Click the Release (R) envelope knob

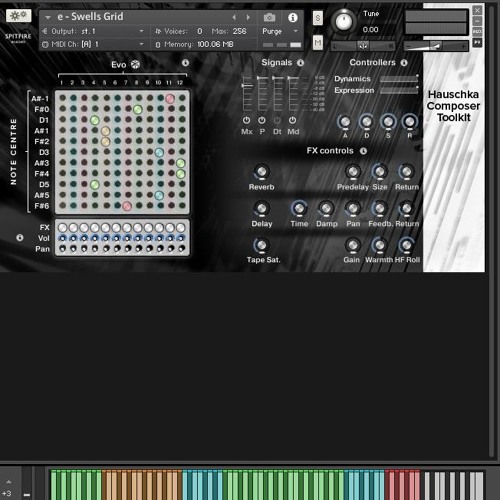pyautogui.click(x=410, y=122)
